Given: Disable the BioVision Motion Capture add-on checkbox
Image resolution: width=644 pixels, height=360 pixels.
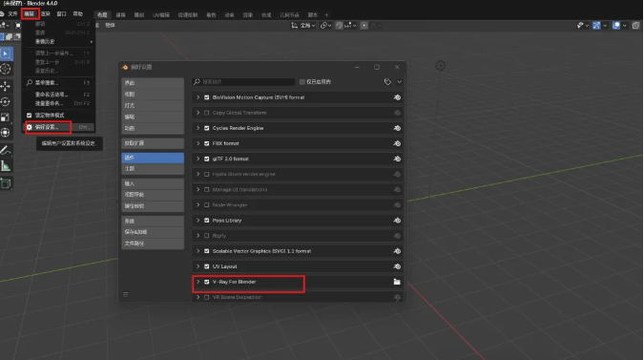Looking at the screenshot, I should [x=207, y=97].
